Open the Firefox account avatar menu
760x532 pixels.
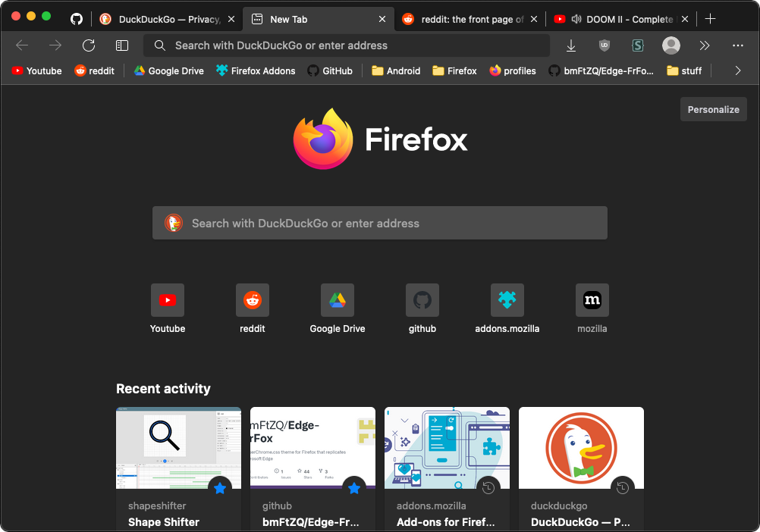pyautogui.click(x=671, y=45)
